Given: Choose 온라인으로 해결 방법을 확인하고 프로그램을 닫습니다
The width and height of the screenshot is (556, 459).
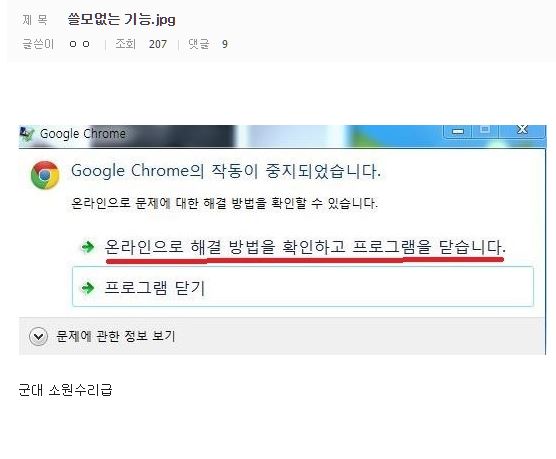Looking at the screenshot, I should [305, 247].
